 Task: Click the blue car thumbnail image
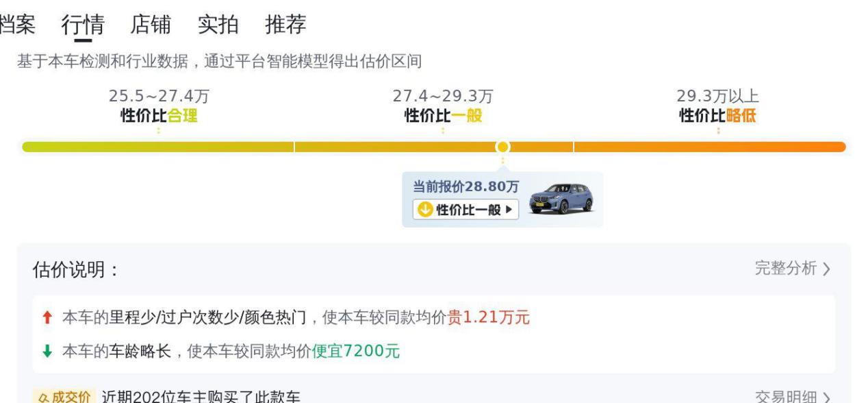(561, 199)
